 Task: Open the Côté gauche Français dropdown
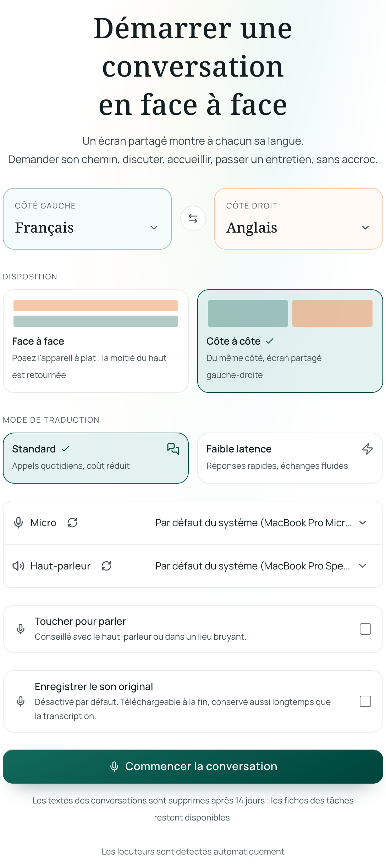click(x=87, y=219)
